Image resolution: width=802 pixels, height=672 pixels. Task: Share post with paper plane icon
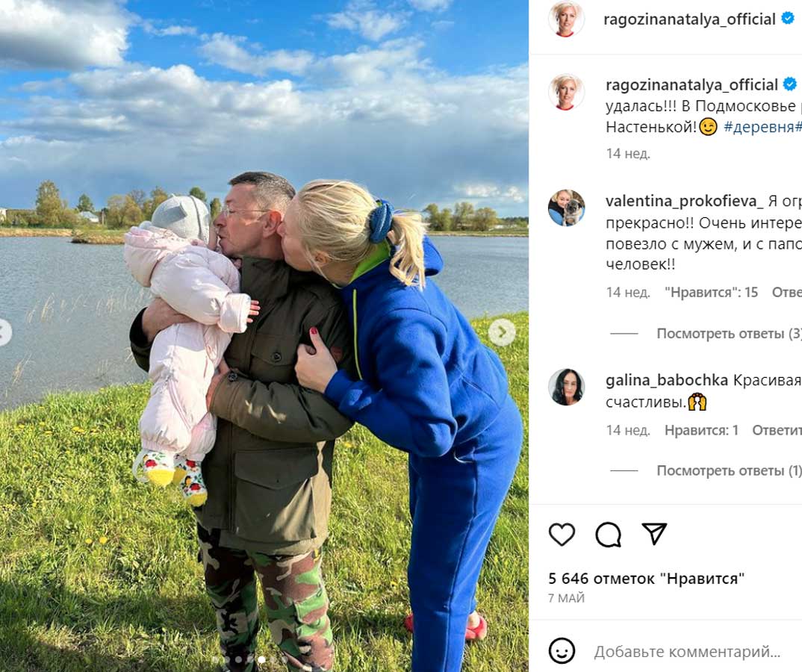[654, 534]
